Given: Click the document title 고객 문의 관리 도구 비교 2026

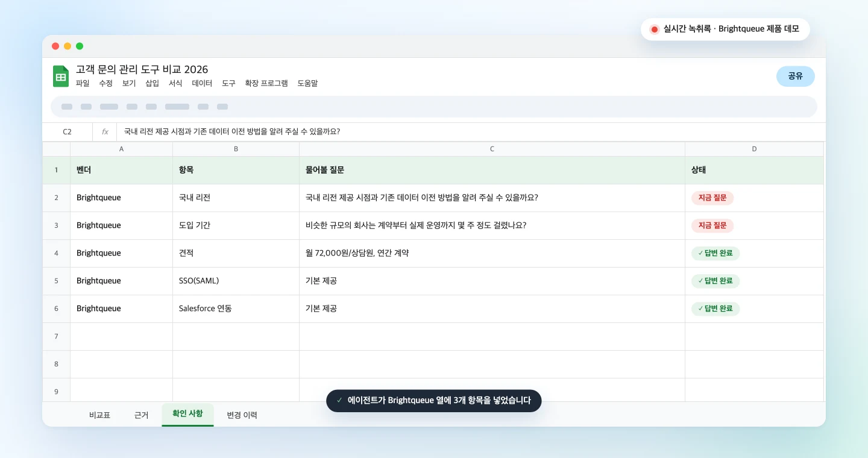Looking at the screenshot, I should click(142, 69).
